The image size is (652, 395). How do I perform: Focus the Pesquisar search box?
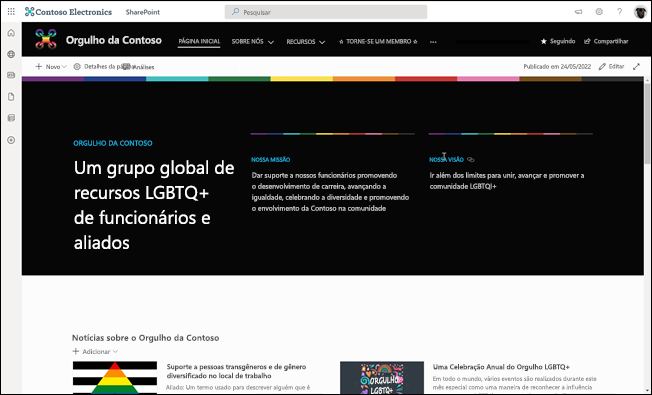tap(326, 12)
